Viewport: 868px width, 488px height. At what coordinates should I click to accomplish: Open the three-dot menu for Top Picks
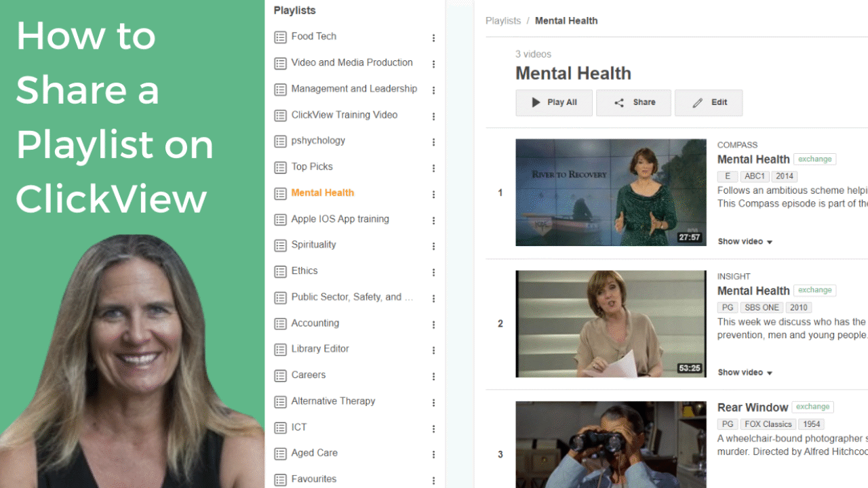pos(433,169)
